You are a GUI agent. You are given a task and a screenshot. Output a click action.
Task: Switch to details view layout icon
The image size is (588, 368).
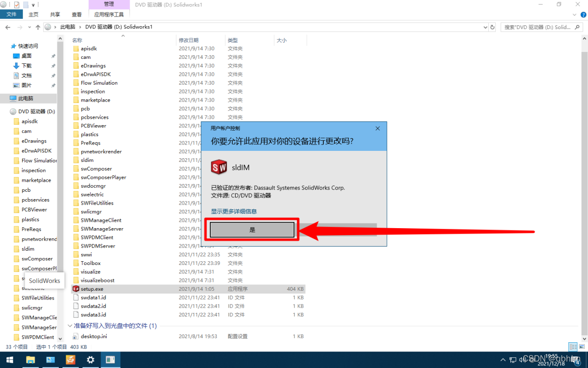click(x=572, y=347)
